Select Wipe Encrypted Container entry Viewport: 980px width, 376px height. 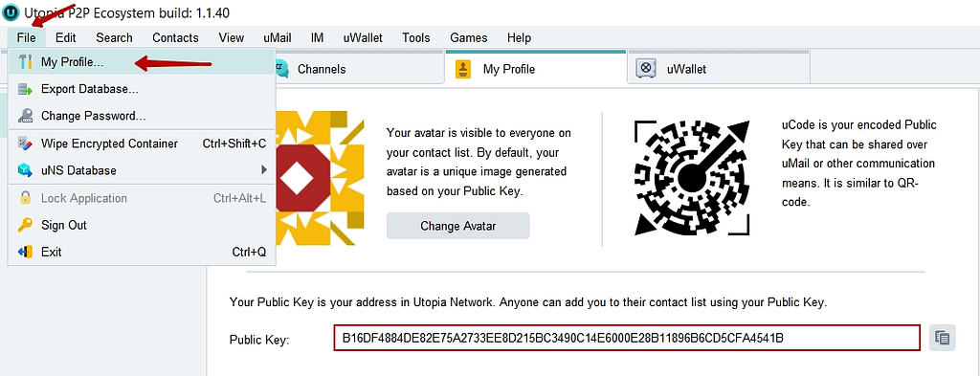pos(142,143)
